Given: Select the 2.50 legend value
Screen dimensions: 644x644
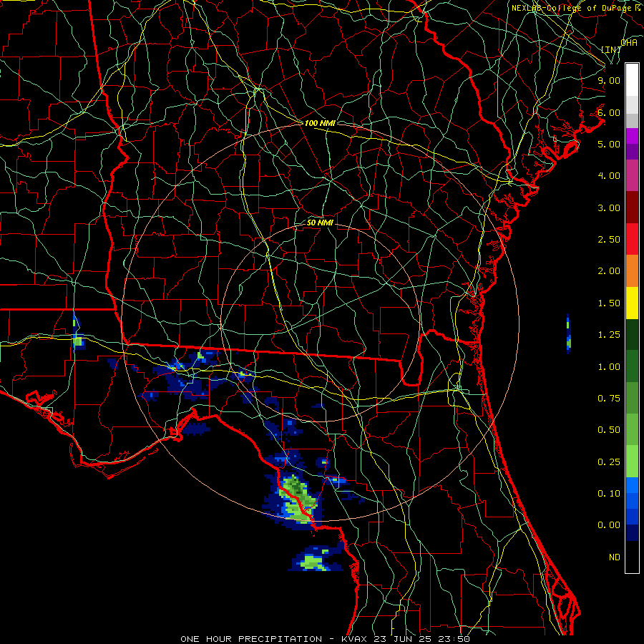Looking at the screenshot, I should tap(609, 240).
